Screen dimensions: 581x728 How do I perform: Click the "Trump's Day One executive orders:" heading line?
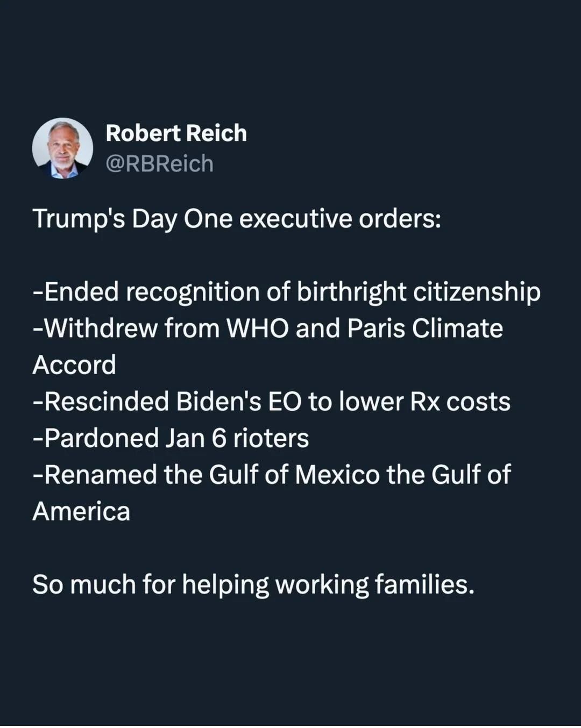coord(237,219)
